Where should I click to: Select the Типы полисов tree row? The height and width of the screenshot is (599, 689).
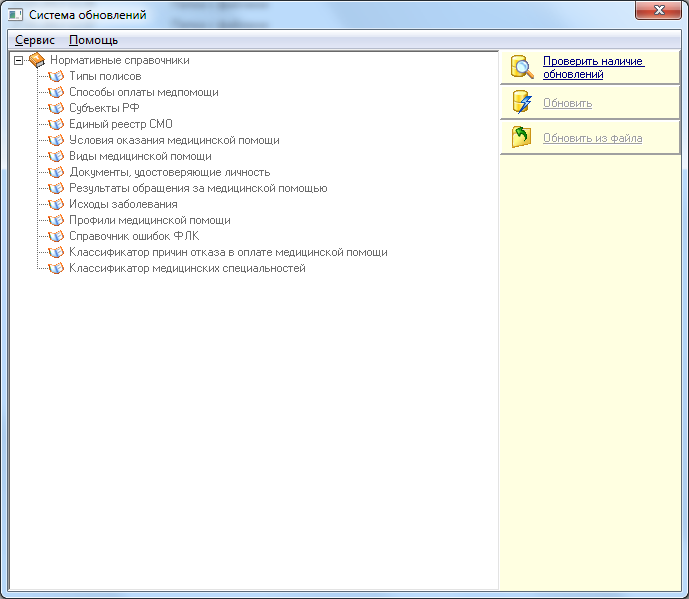(x=105, y=76)
